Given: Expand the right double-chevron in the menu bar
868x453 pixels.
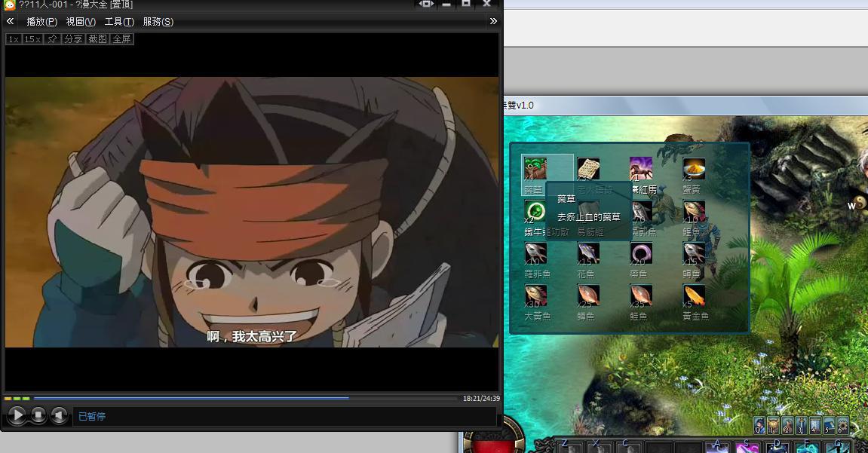Looking at the screenshot, I should 493,21.
